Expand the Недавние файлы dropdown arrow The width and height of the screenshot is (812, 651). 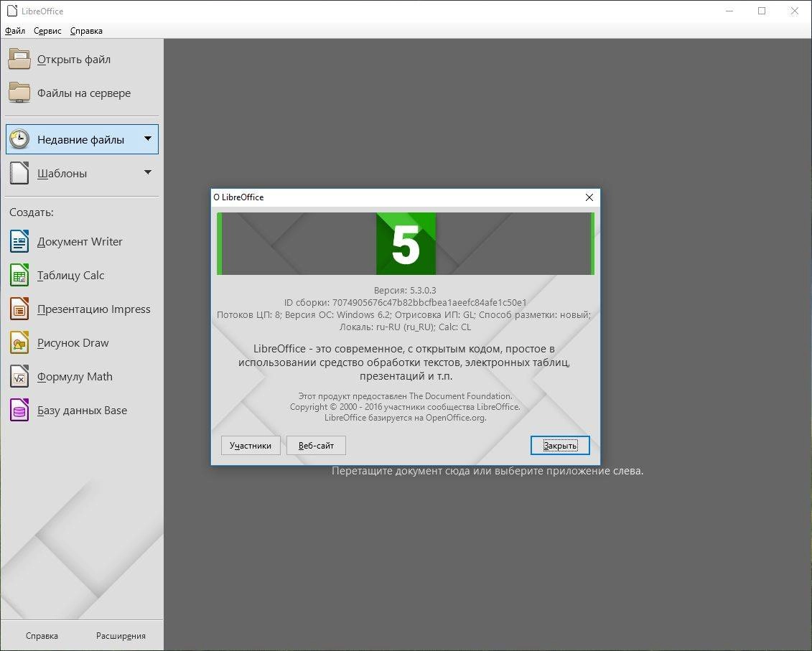pos(148,139)
